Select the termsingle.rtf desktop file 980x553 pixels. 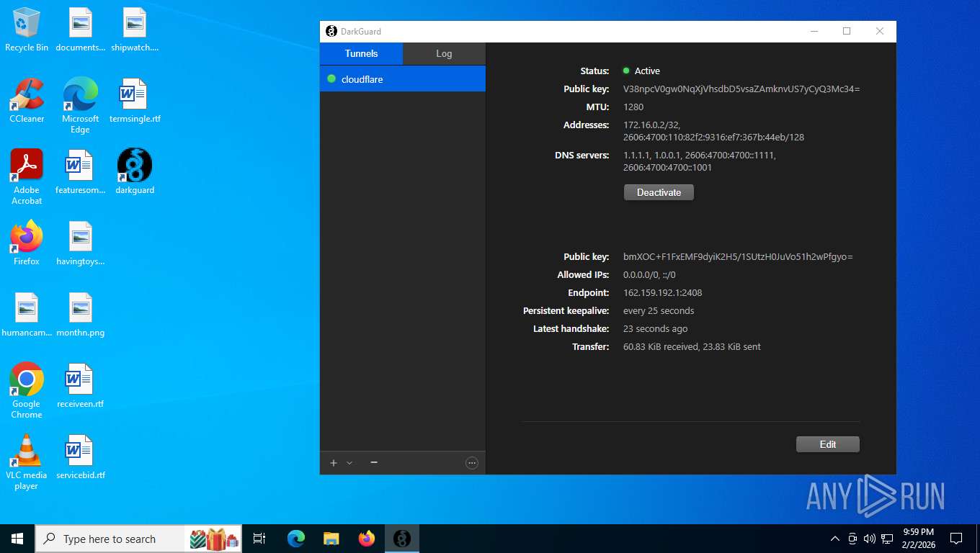click(x=135, y=101)
